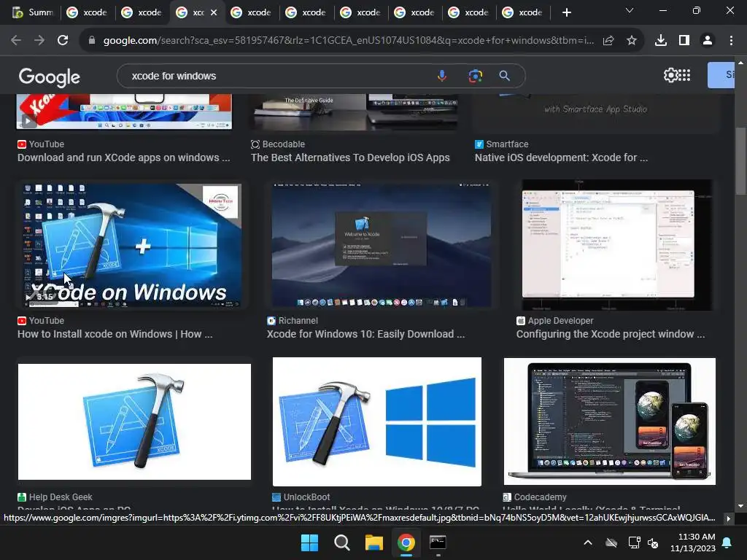The height and width of the screenshot is (560, 747).
Task: Open 'How to Install xcode on Windows' link
Action: pyautogui.click(x=115, y=334)
